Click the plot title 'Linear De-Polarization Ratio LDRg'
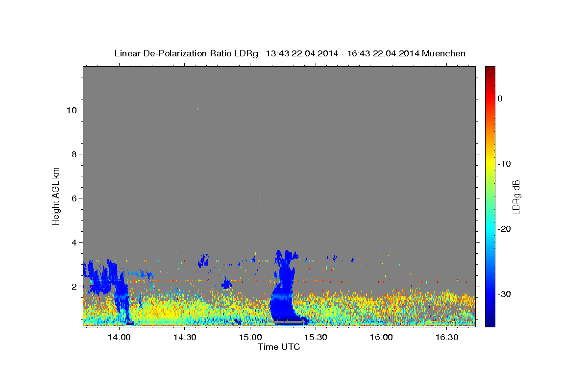This screenshot has width=588, height=392. pyautogui.click(x=186, y=53)
